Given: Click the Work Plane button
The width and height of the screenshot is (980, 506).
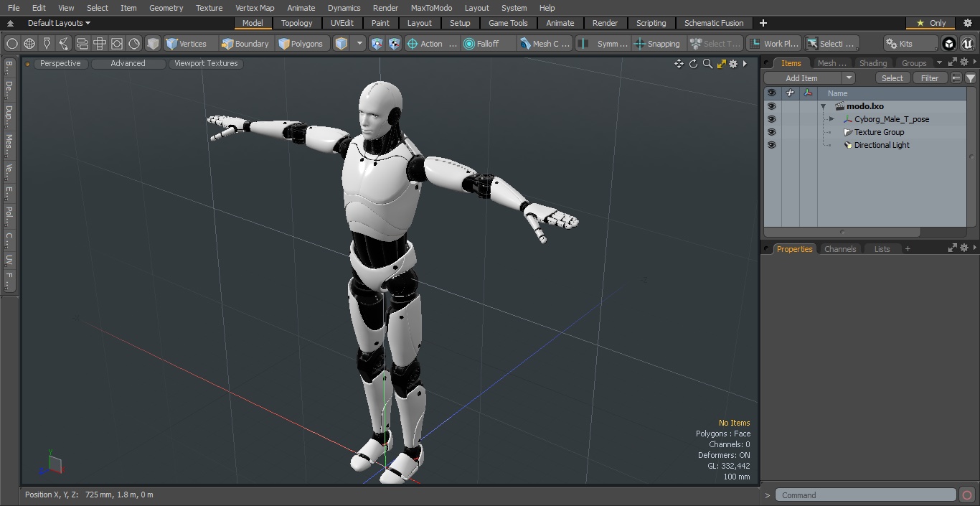Looking at the screenshot, I should pos(774,44).
